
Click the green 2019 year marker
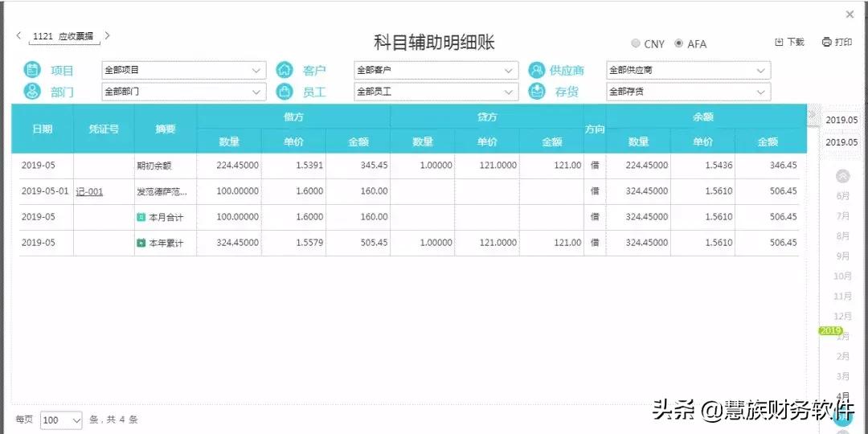click(x=830, y=330)
